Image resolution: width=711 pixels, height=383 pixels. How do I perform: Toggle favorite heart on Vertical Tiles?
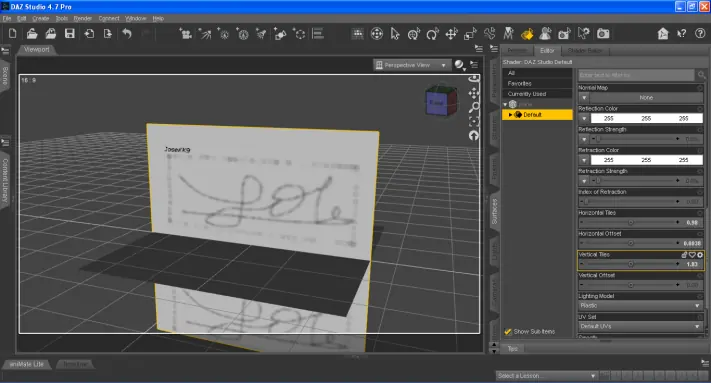692,255
